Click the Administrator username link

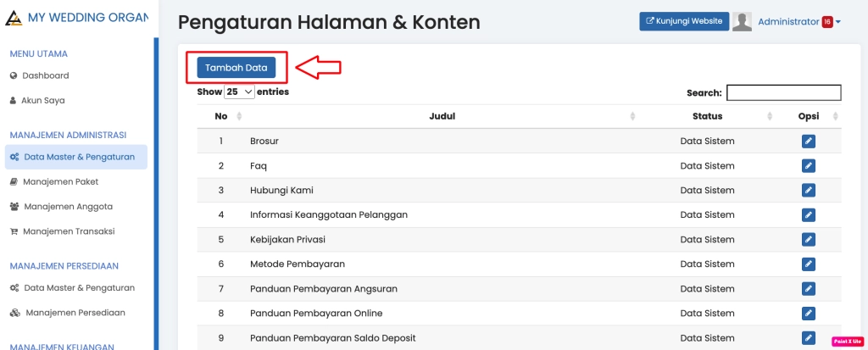tap(788, 21)
